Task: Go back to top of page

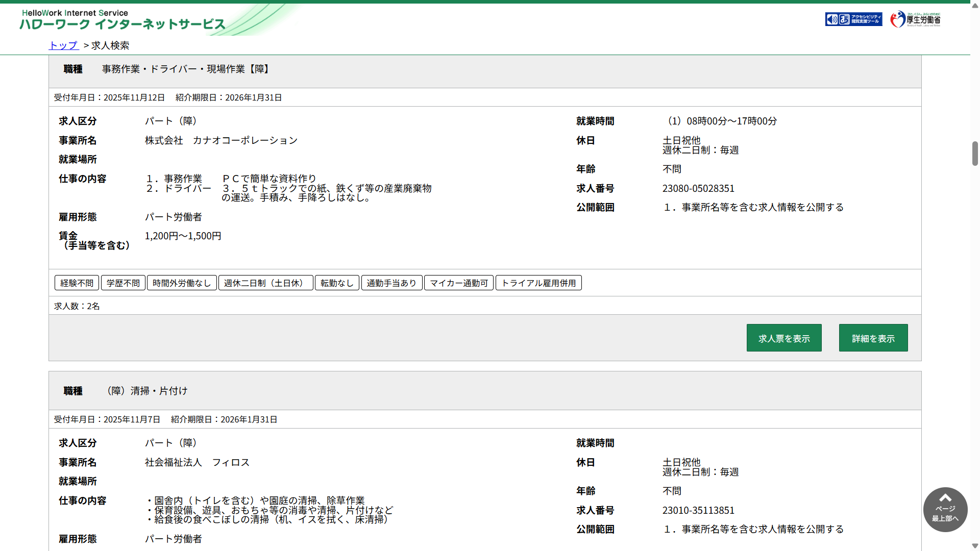Action: click(945, 509)
